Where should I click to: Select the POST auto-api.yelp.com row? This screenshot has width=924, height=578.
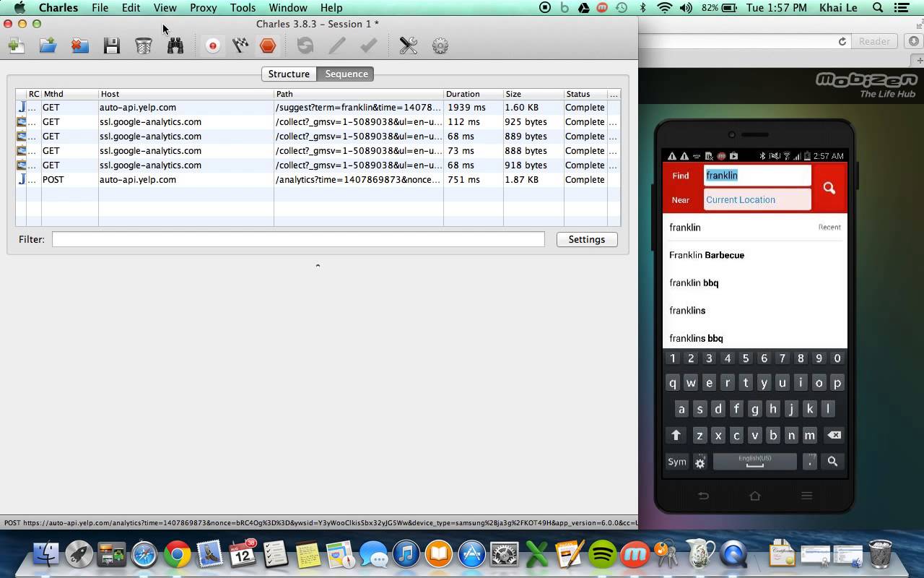click(x=318, y=179)
